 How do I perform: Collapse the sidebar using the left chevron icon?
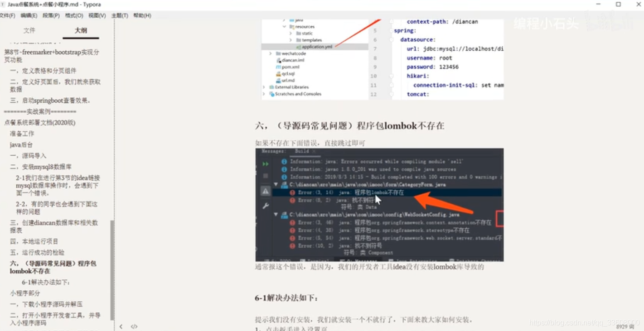click(121, 326)
